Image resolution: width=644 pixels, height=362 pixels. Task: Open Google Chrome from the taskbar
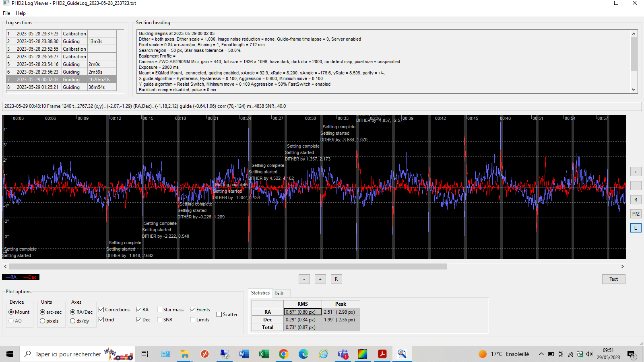pos(283,354)
